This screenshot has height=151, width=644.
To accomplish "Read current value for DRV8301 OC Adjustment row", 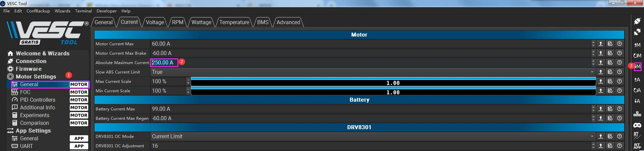I will pyautogui.click(x=601, y=146).
